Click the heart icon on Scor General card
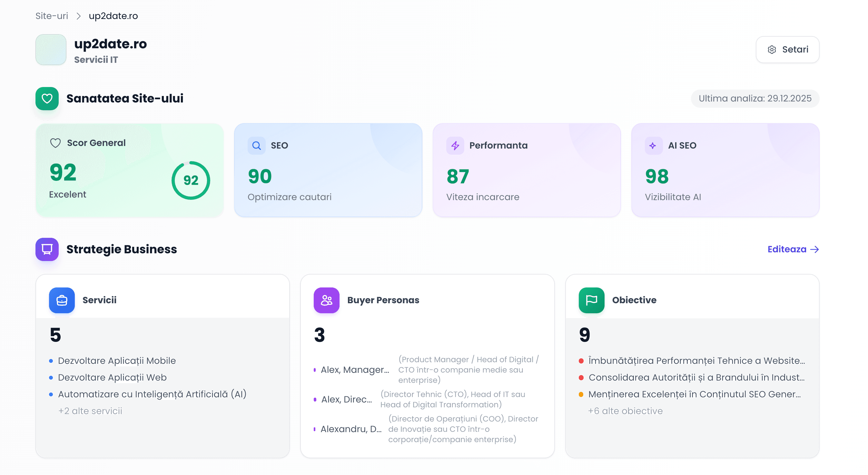 55,142
